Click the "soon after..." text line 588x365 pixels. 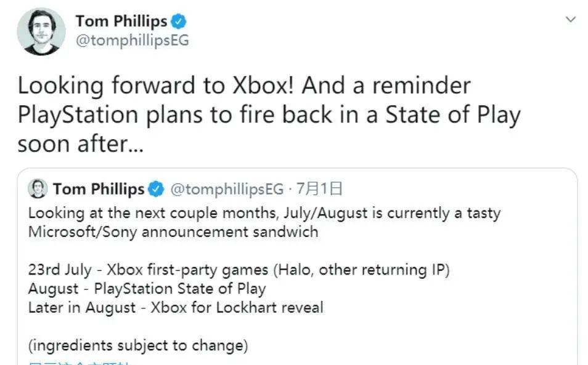click(80, 144)
